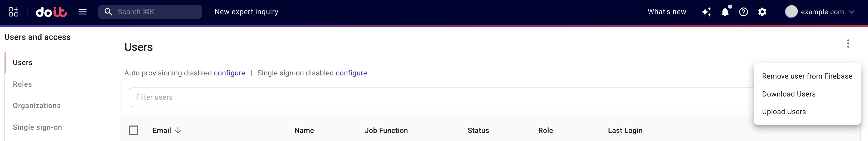Screen dimensions: 868x141
Task: Click the three-dot more options icon
Action: point(848,44)
